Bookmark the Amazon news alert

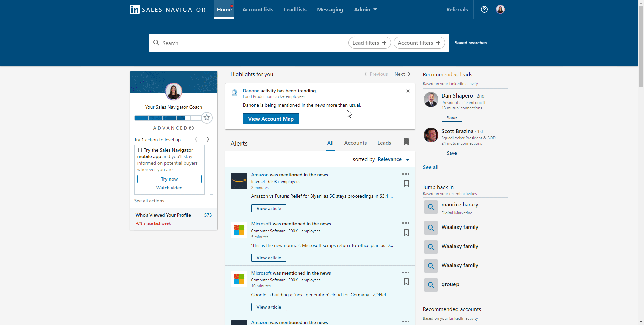406,184
